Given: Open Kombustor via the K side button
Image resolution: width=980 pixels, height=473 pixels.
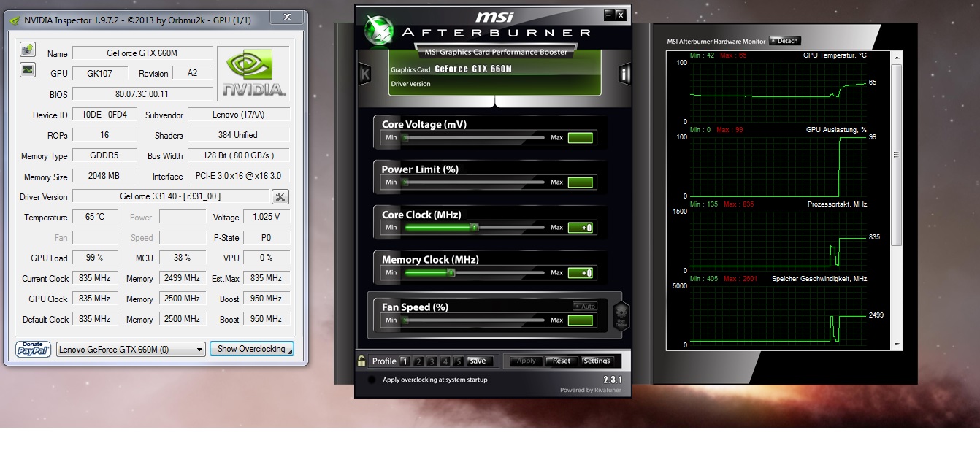Looking at the screenshot, I should click(365, 74).
